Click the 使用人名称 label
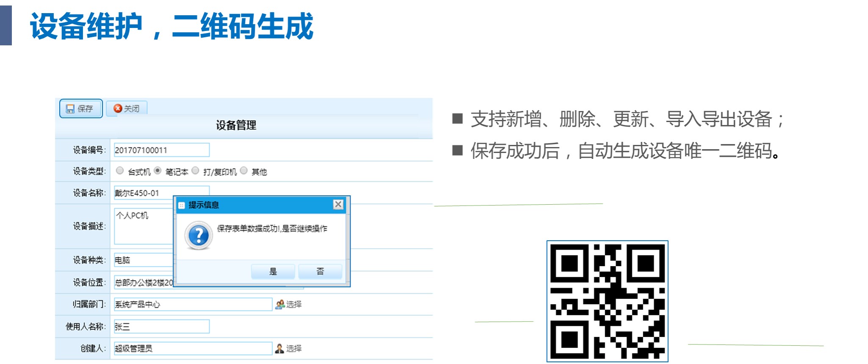868x364 pixels. (86, 326)
